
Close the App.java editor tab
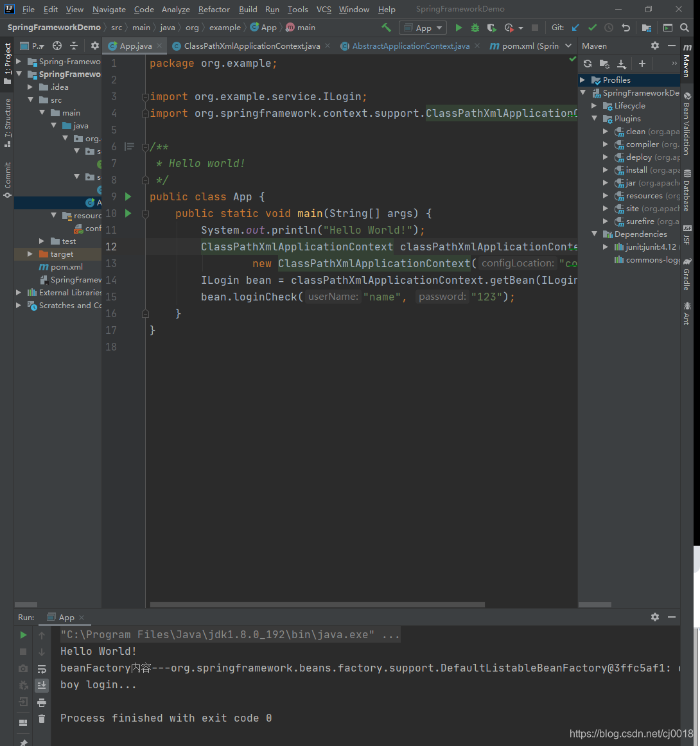click(x=159, y=46)
